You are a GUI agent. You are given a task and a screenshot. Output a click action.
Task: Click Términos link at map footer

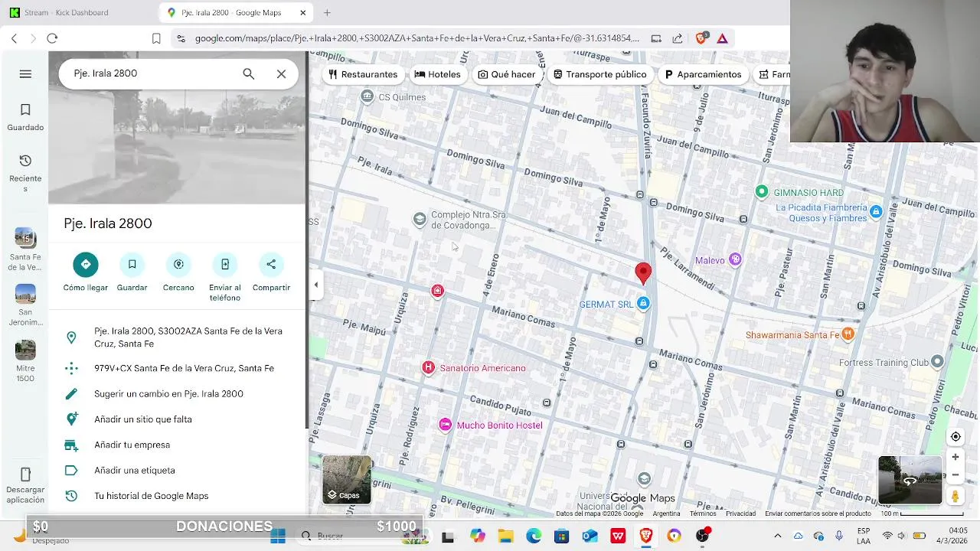702,514
